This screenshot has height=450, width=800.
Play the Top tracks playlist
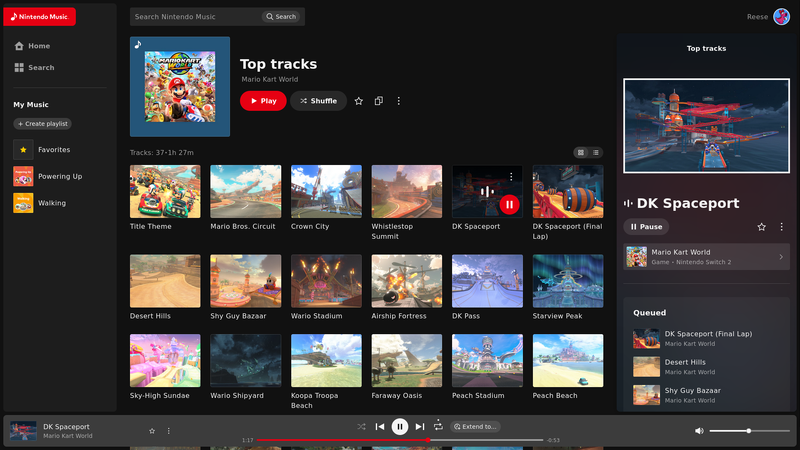pos(263,101)
